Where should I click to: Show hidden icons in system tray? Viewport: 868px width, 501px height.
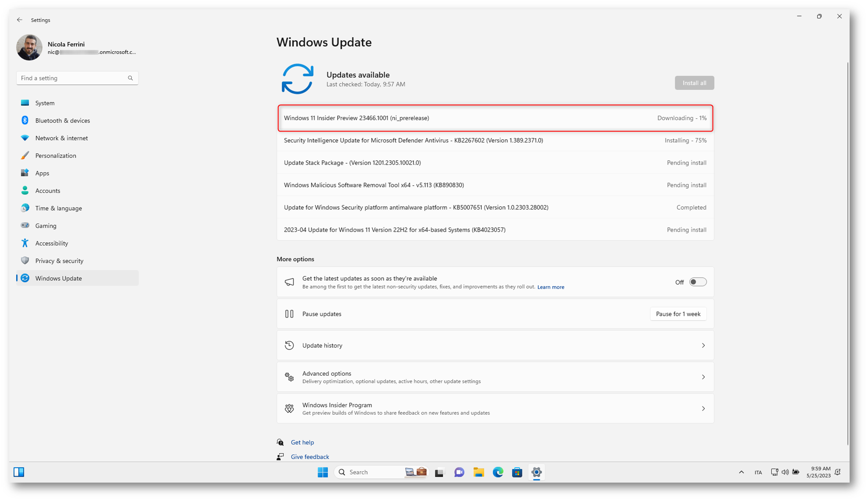coord(741,472)
